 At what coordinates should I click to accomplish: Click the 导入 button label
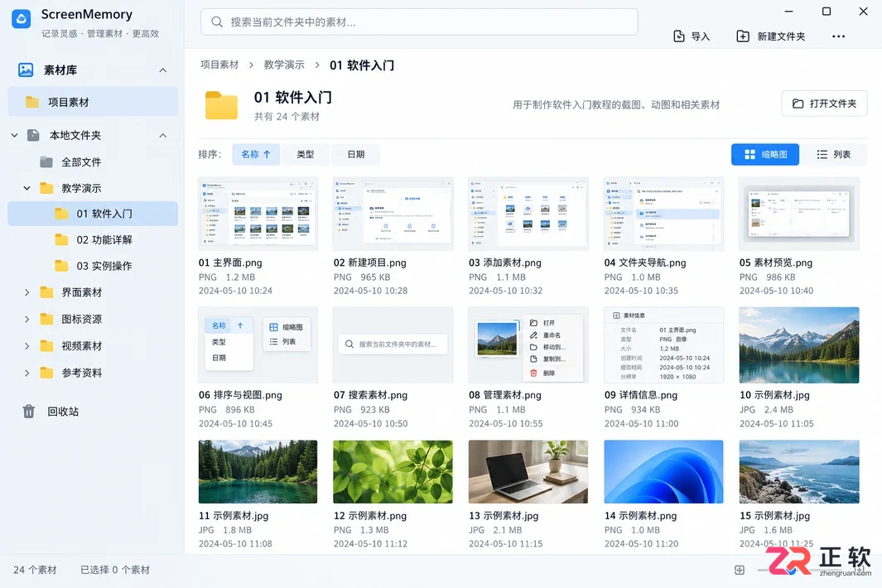701,36
